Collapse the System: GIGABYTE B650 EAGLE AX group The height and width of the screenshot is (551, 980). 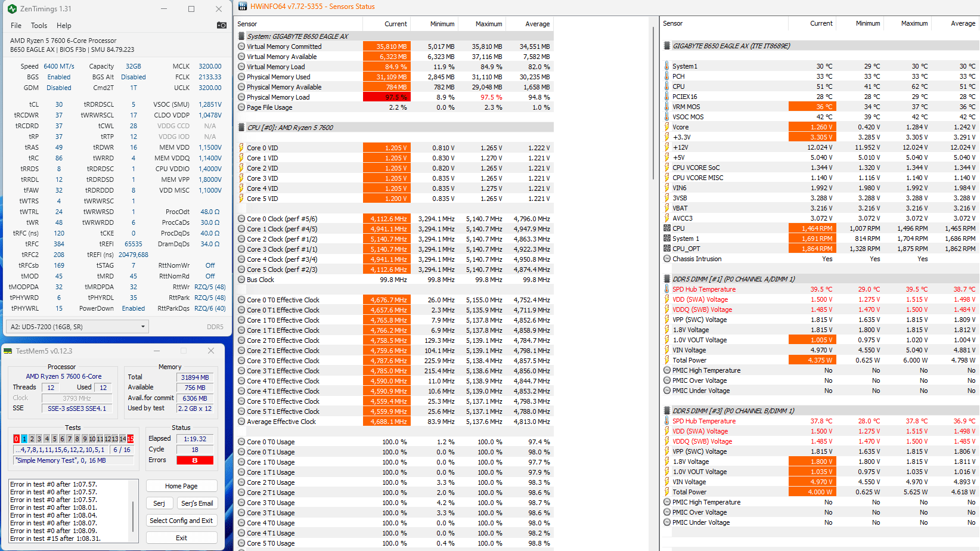tap(241, 36)
